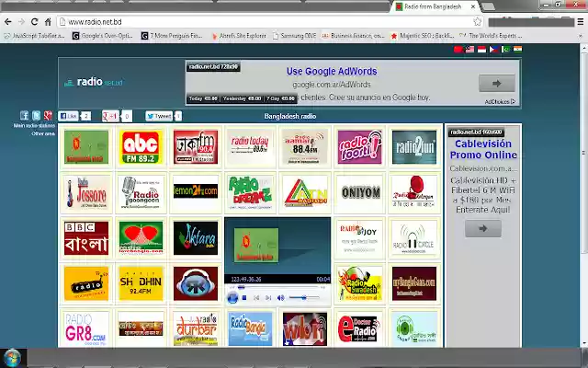This screenshot has height=368, width=588.
Task: Click the radio.net.bd site logo
Action: [94, 82]
